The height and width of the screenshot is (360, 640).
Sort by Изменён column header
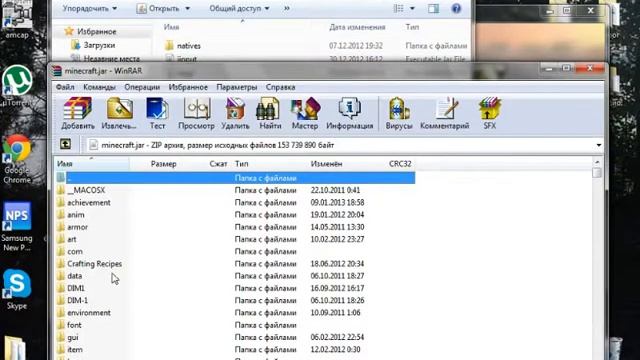click(x=326, y=164)
